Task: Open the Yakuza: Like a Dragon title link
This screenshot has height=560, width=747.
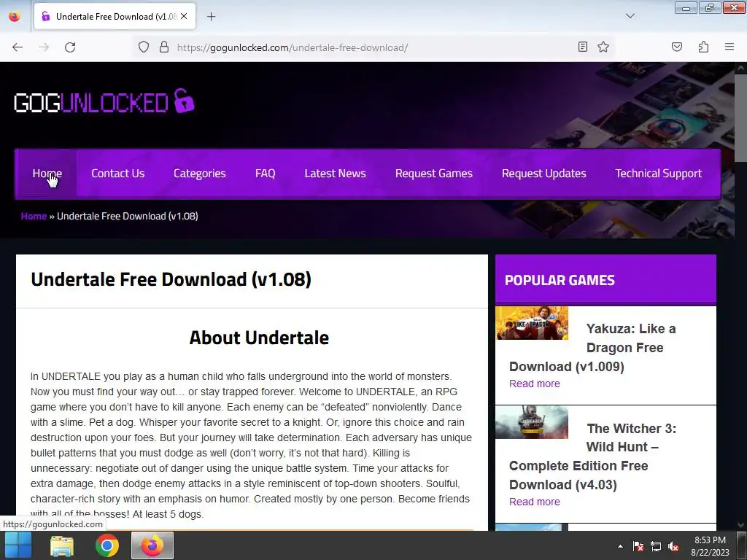Action: tap(592, 348)
